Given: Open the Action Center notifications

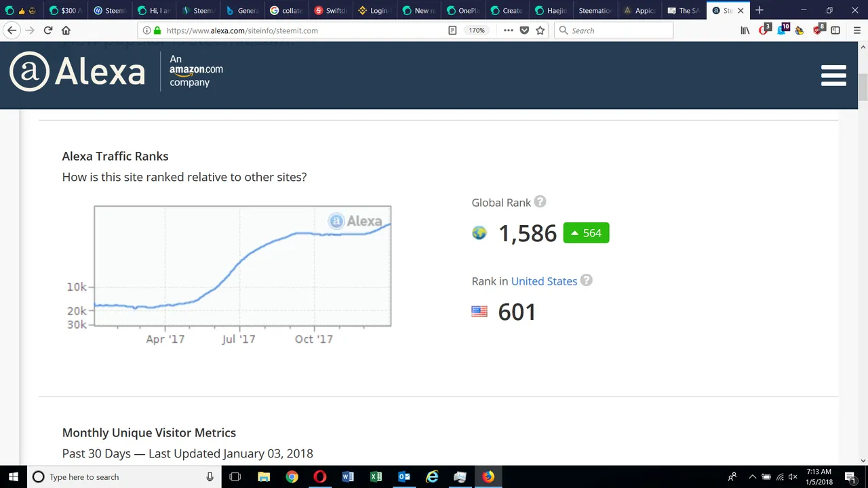Looking at the screenshot, I should pyautogui.click(x=850, y=476).
